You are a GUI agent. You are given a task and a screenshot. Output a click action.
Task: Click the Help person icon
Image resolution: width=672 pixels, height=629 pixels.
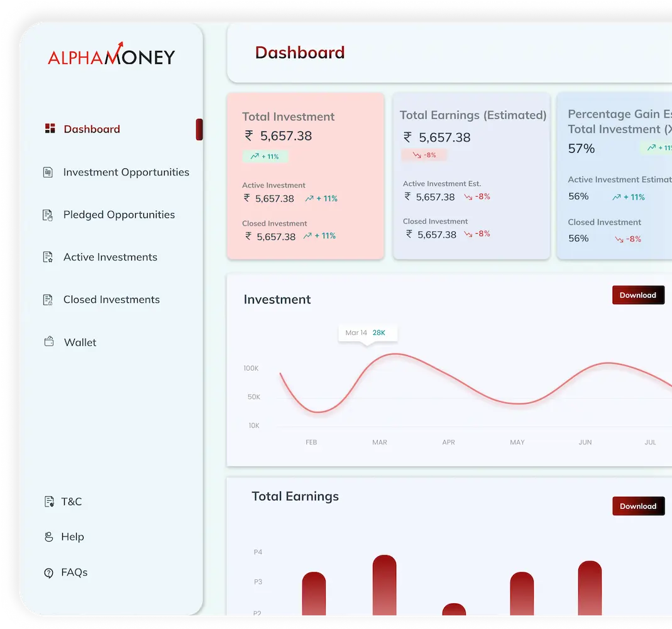coord(49,537)
